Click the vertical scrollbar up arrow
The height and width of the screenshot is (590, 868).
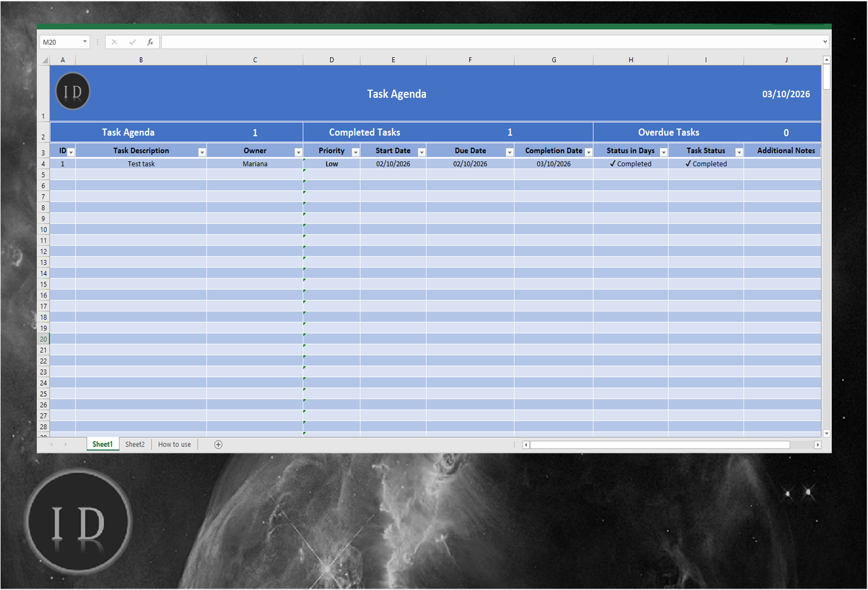pos(826,59)
